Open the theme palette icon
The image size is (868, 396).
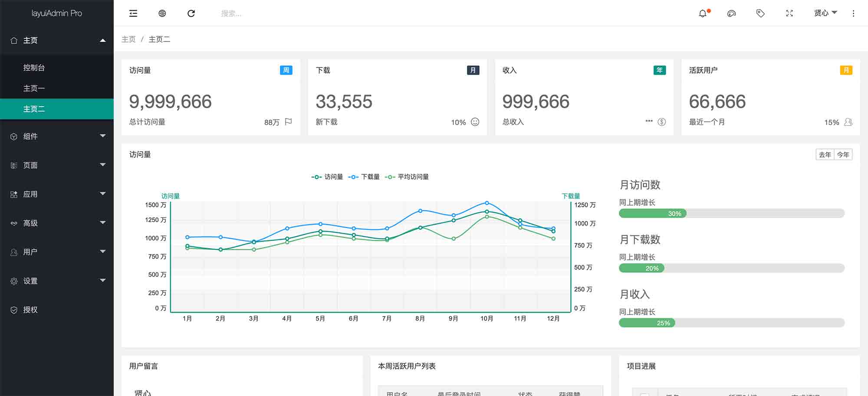click(x=731, y=13)
